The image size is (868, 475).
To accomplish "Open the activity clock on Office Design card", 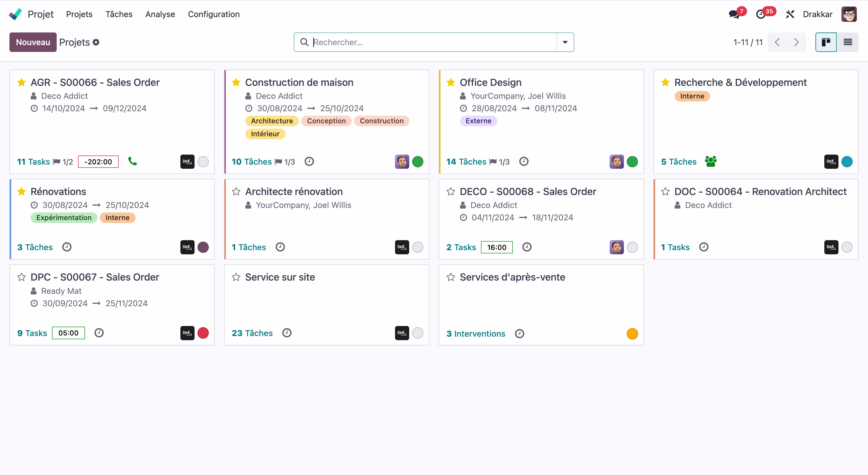I will pos(523,162).
